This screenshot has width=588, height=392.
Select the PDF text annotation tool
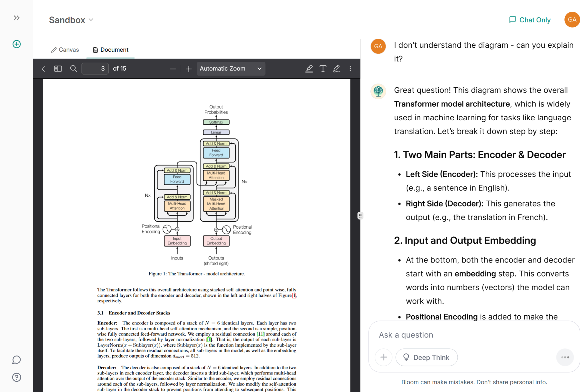[x=323, y=69]
